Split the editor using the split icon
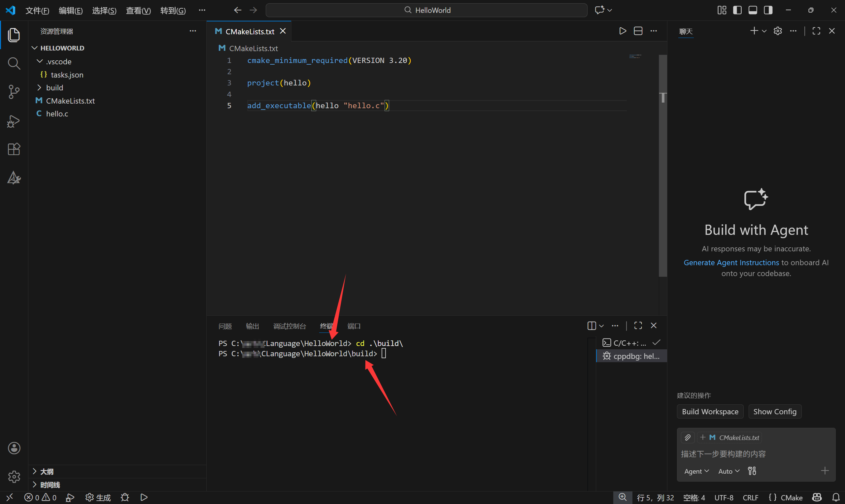The width and height of the screenshot is (845, 504). pyautogui.click(x=638, y=31)
